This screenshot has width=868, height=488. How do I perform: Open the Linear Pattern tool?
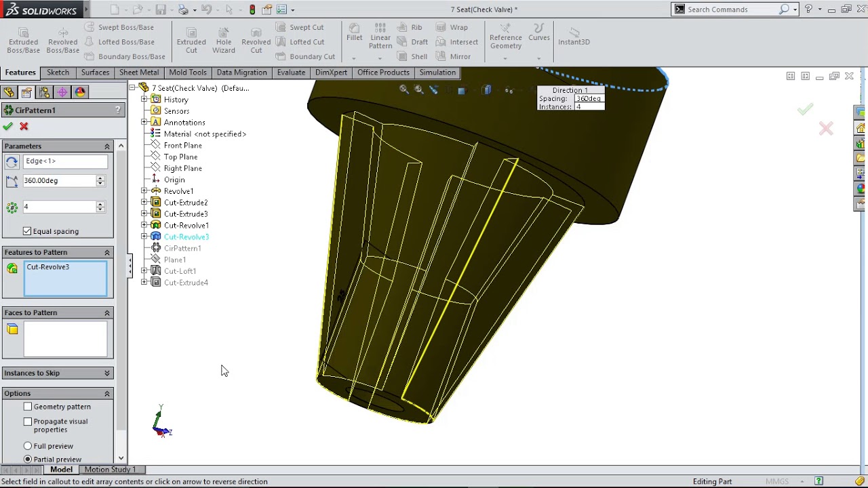[x=380, y=37]
